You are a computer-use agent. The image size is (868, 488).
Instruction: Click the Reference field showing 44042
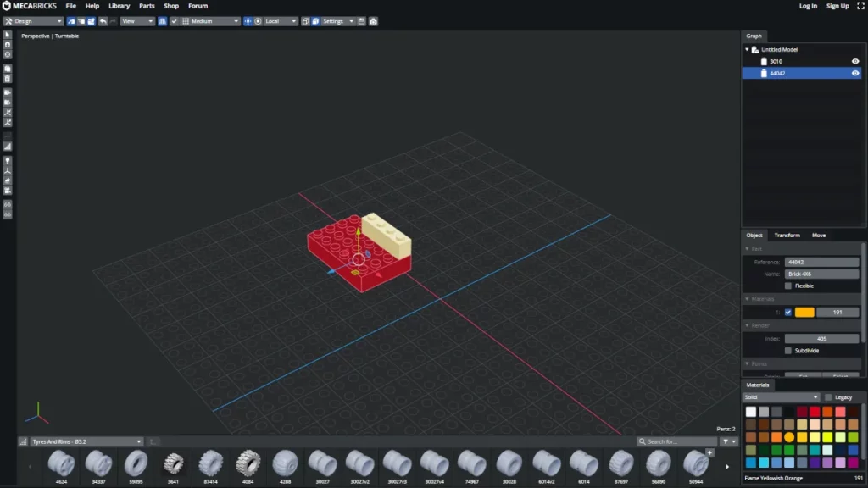coord(821,263)
